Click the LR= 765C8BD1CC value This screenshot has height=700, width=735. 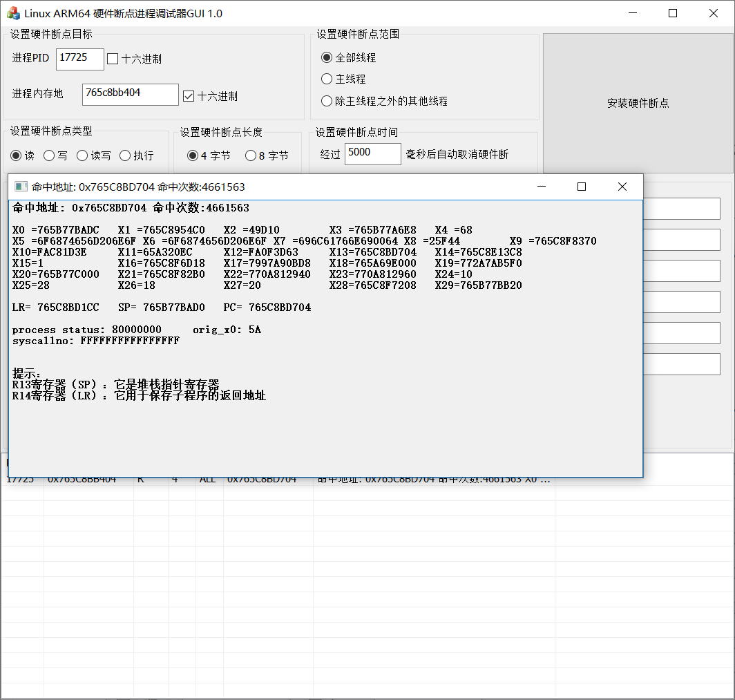[x=56, y=307]
